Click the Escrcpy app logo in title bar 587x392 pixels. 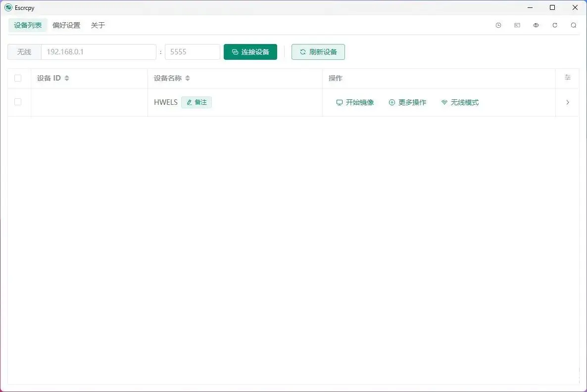(x=8, y=7)
